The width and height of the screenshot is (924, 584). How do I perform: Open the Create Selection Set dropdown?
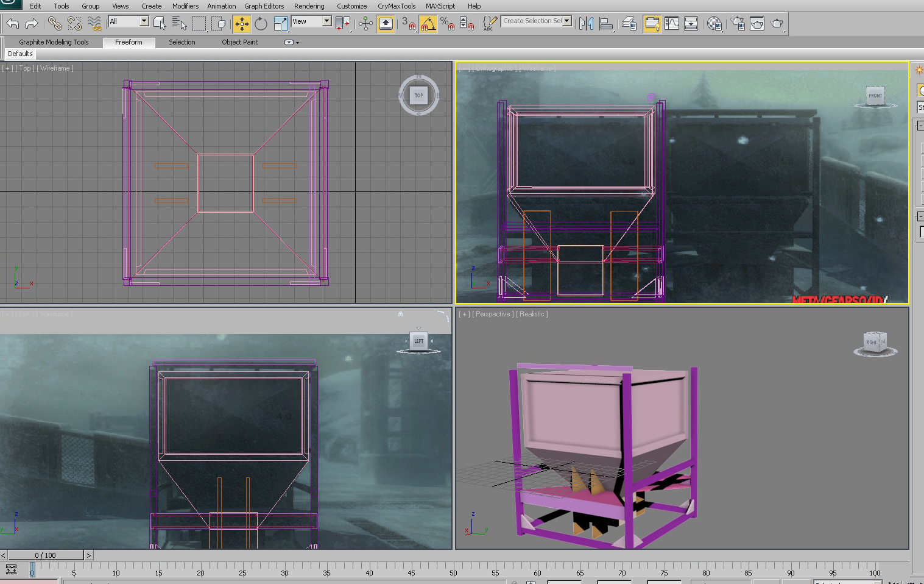point(567,21)
